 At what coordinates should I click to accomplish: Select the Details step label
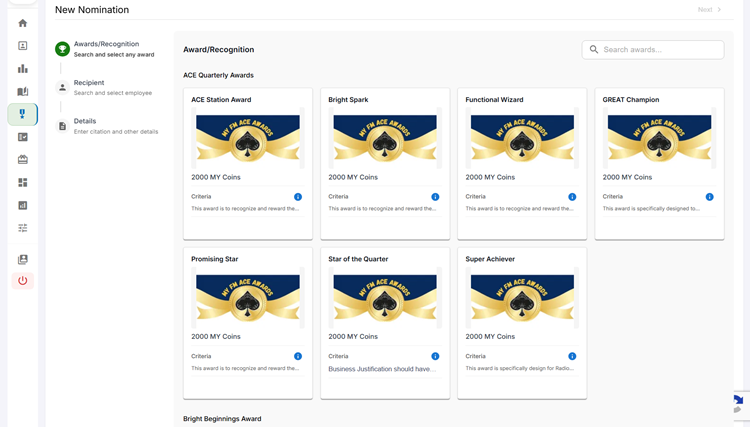click(85, 121)
